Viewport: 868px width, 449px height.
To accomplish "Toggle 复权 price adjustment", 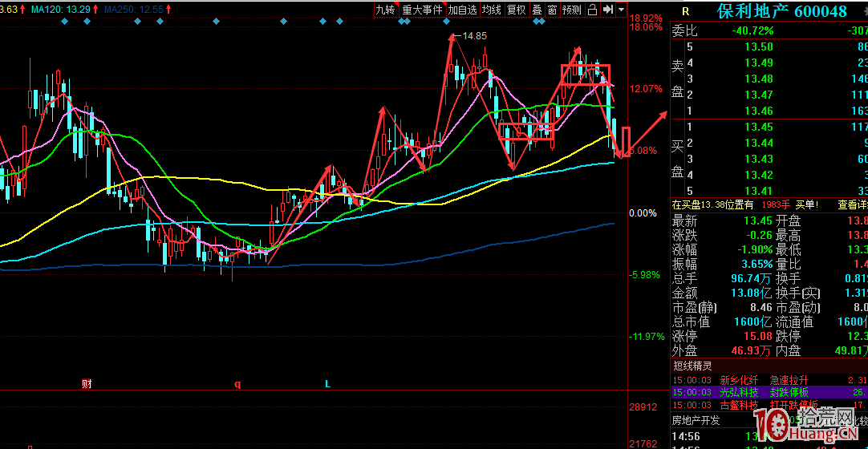I will (x=516, y=10).
